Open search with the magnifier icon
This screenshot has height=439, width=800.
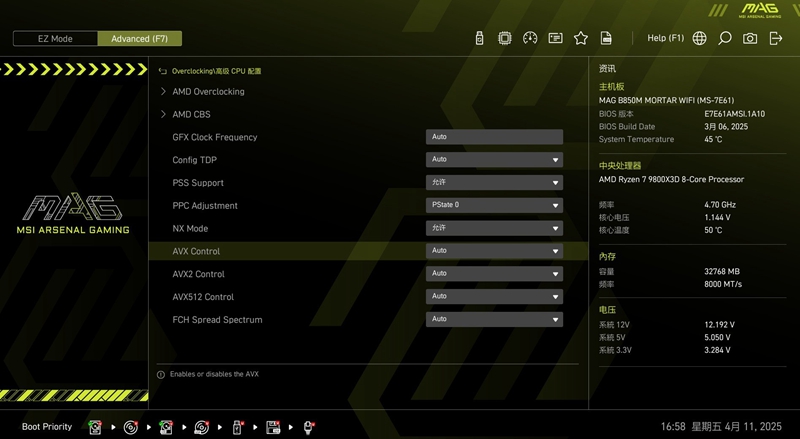(724, 38)
